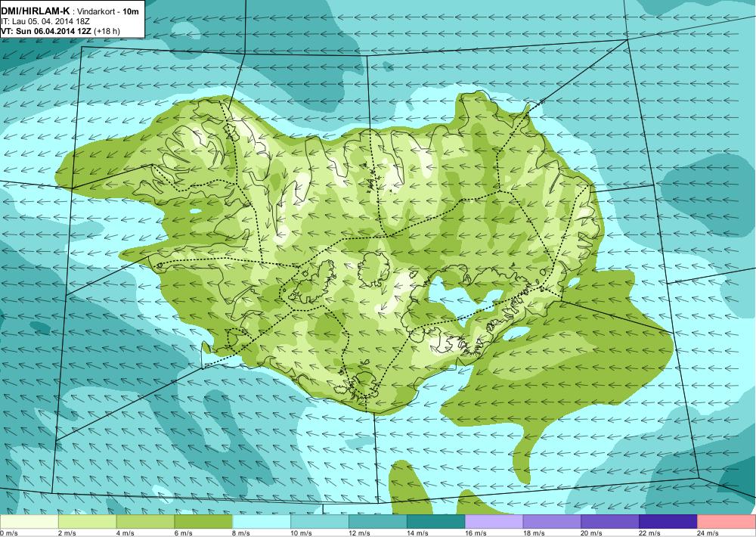Click the '14 m/s' legend label
Viewport: 756px width, 537px height.
[417, 533]
